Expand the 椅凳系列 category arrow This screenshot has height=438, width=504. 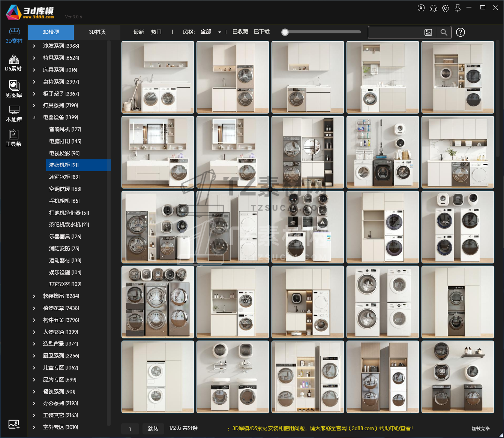tap(34, 58)
